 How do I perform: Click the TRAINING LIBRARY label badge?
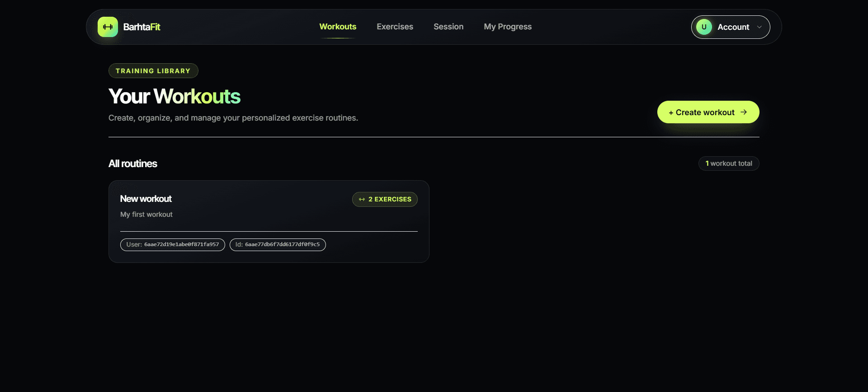point(153,71)
